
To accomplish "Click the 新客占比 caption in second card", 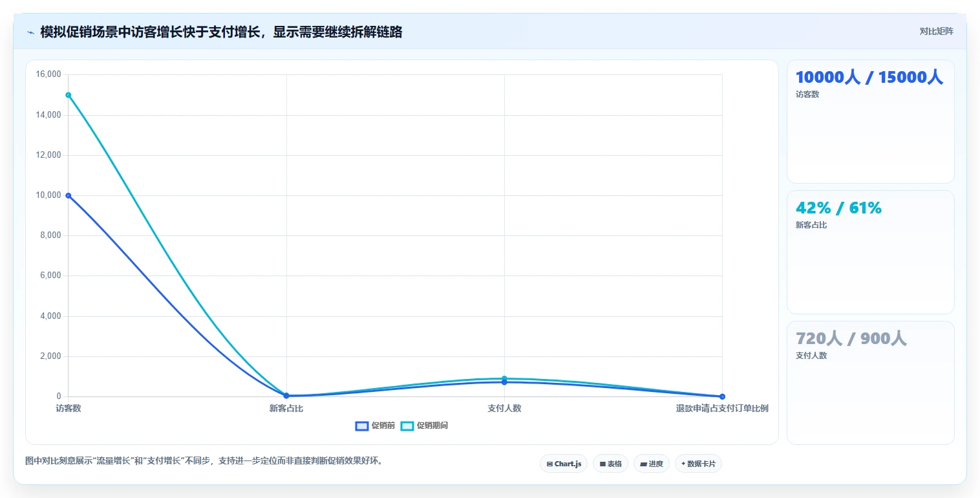I will click(x=811, y=225).
